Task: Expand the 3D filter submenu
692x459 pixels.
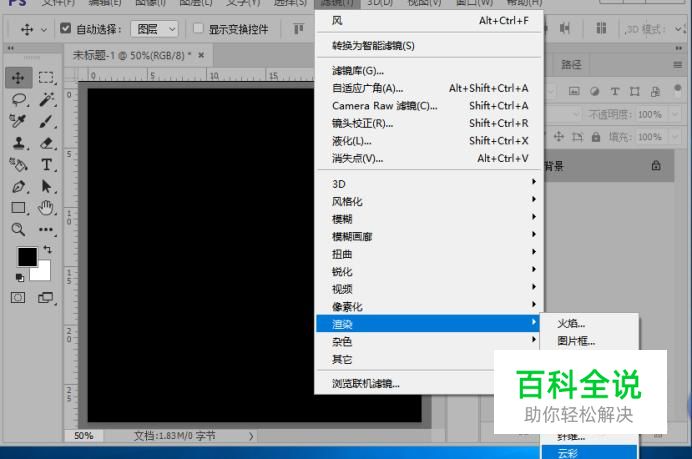Action: pos(429,183)
